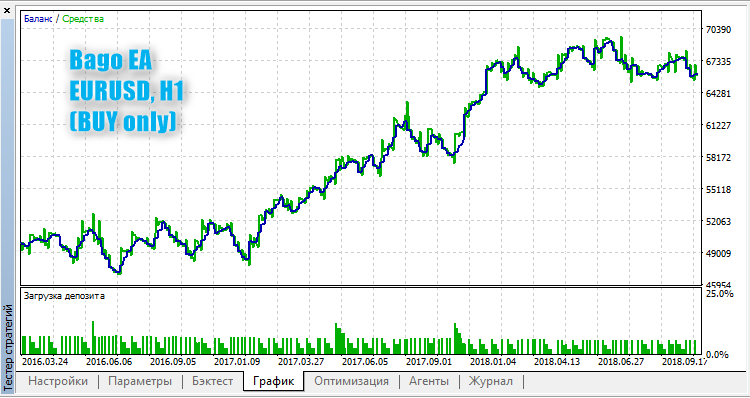
Task: Click the 2016.09.05 date label
Action: click(174, 361)
